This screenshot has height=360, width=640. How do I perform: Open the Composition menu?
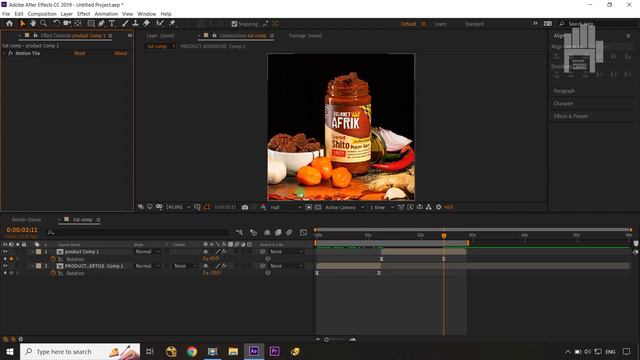pyautogui.click(x=42, y=14)
